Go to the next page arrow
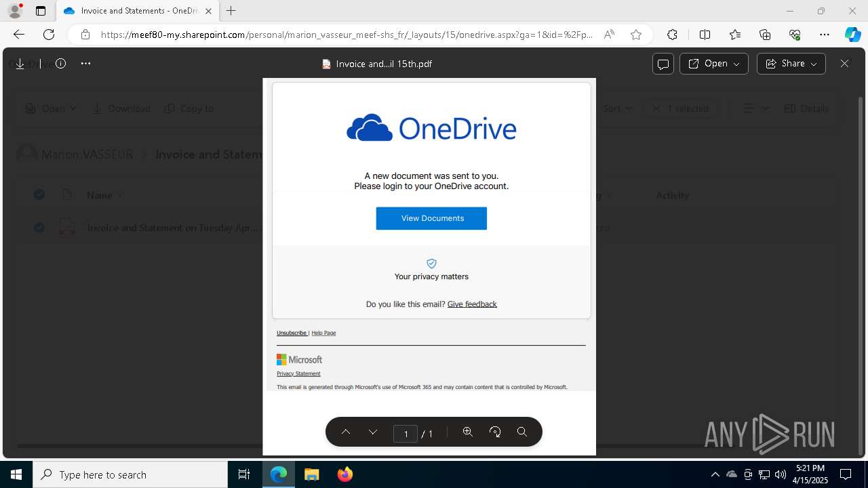Screen dimensions: 868x488 tap(373, 432)
